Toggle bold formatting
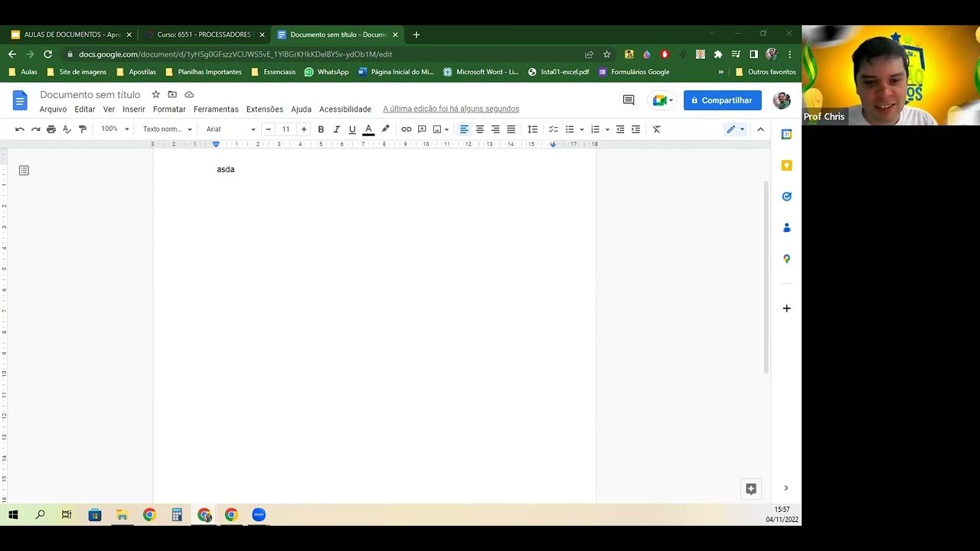980x551 pixels. pyautogui.click(x=321, y=129)
